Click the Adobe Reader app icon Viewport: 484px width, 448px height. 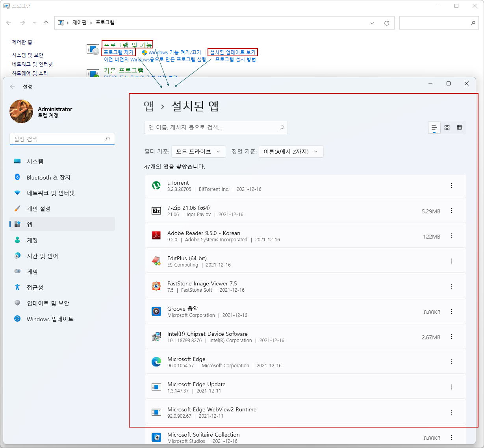click(x=156, y=236)
